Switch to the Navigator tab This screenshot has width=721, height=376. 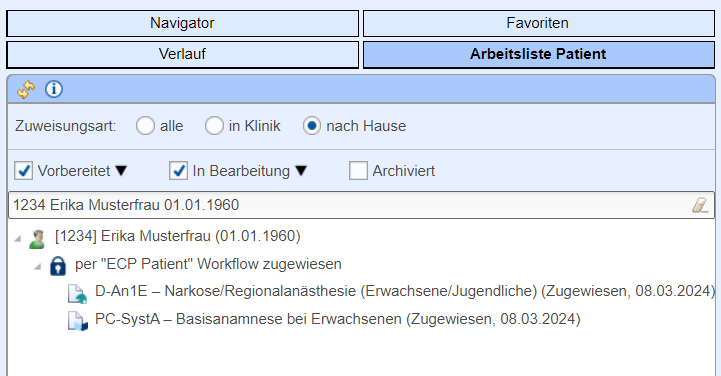coord(183,23)
